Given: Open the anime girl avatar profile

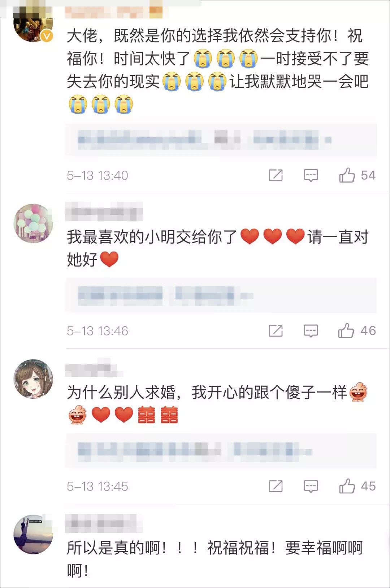Looking at the screenshot, I should pos(33,379).
